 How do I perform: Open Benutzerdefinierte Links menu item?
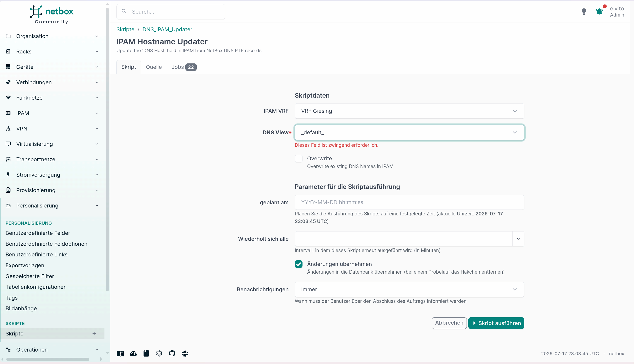(36, 255)
